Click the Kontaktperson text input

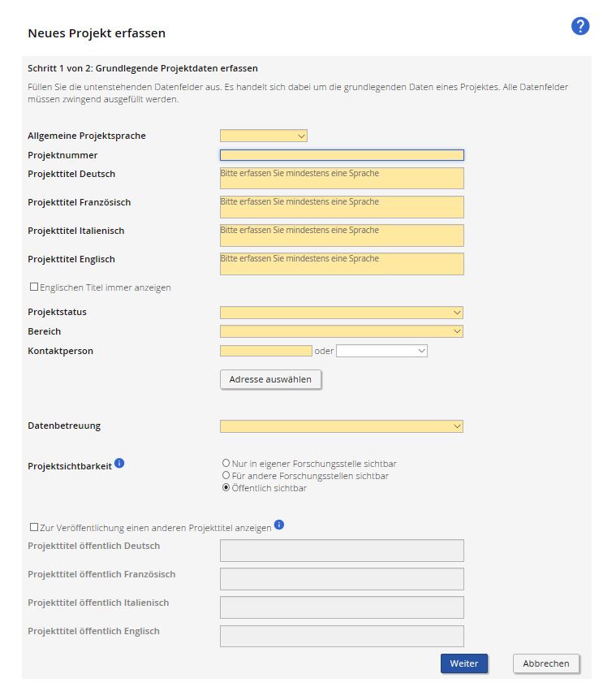point(265,351)
